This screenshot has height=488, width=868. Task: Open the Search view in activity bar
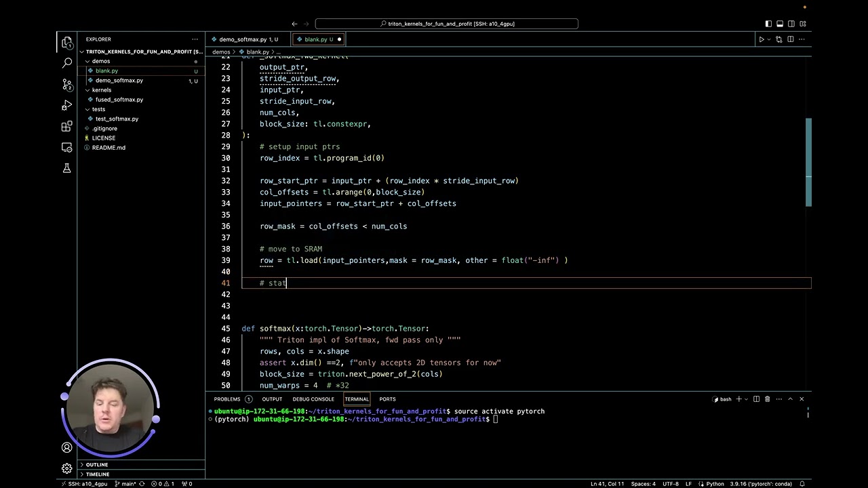coord(66,63)
